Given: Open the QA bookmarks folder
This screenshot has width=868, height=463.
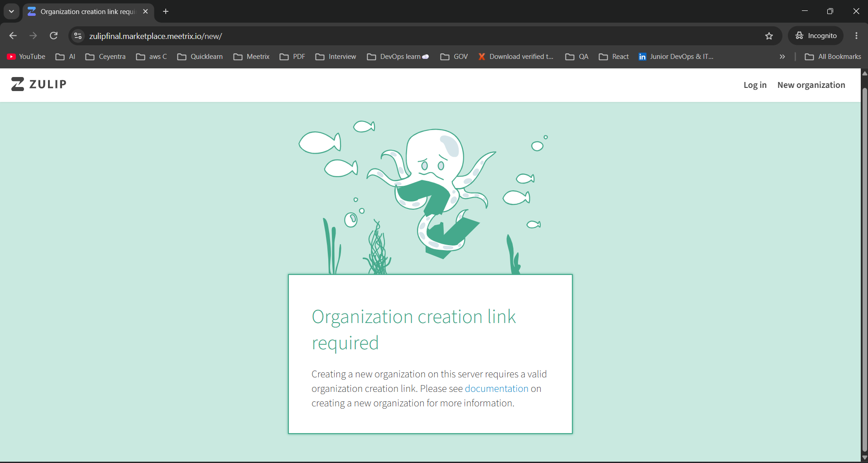Looking at the screenshot, I should point(577,57).
